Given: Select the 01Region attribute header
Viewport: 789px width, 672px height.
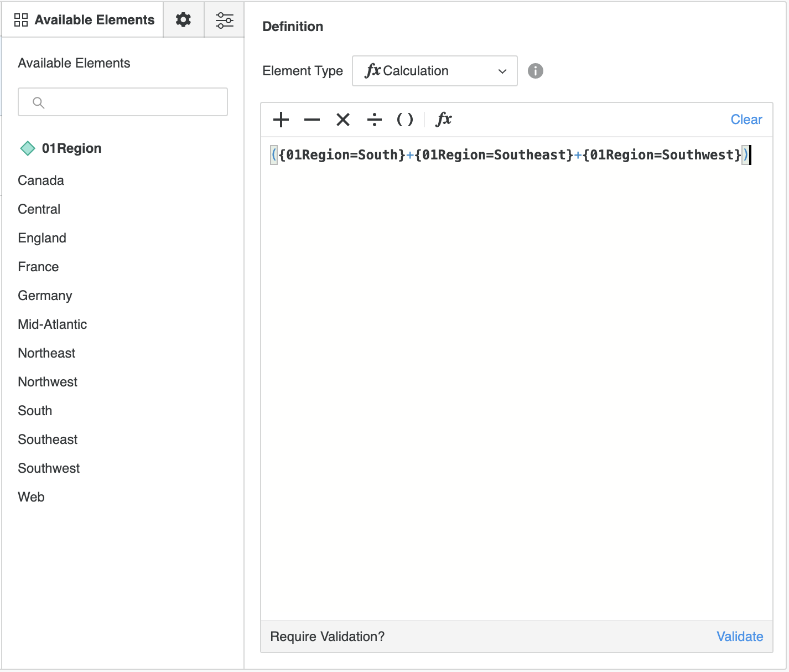Looking at the screenshot, I should click(71, 148).
